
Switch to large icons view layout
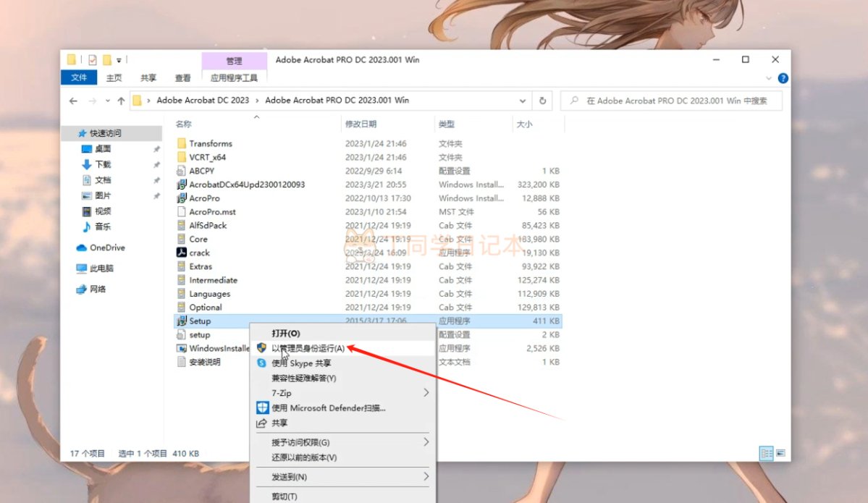[780, 453]
